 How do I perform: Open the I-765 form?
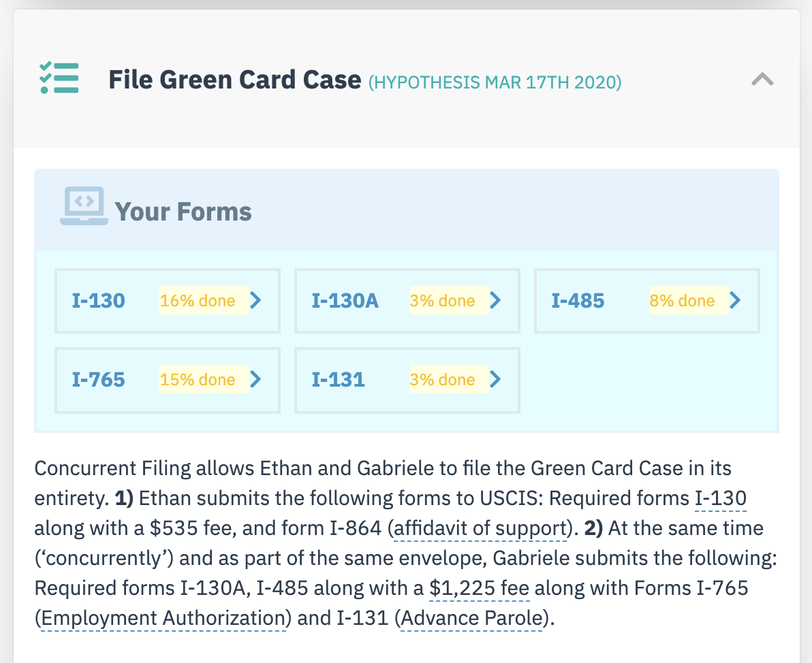click(x=168, y=381)
